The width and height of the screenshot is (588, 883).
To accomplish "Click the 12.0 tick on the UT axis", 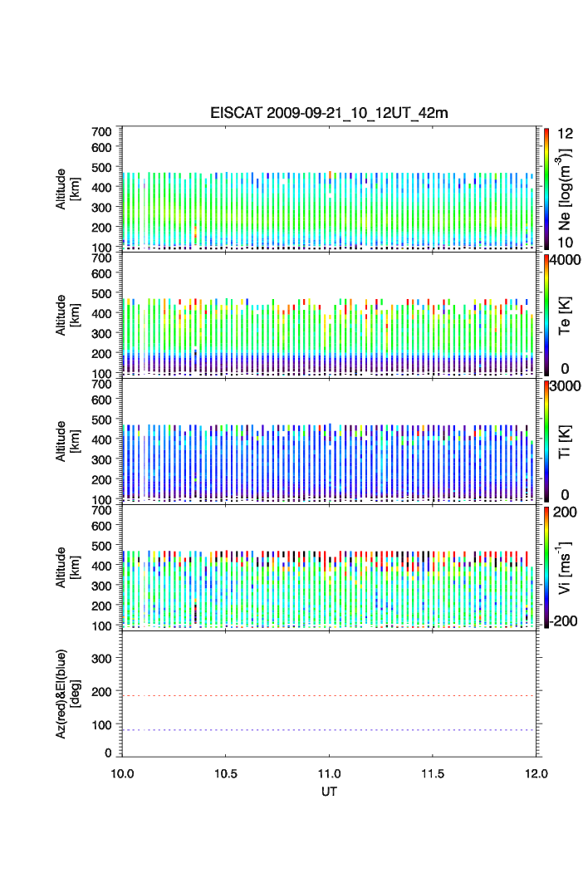I will coord(536,773).
